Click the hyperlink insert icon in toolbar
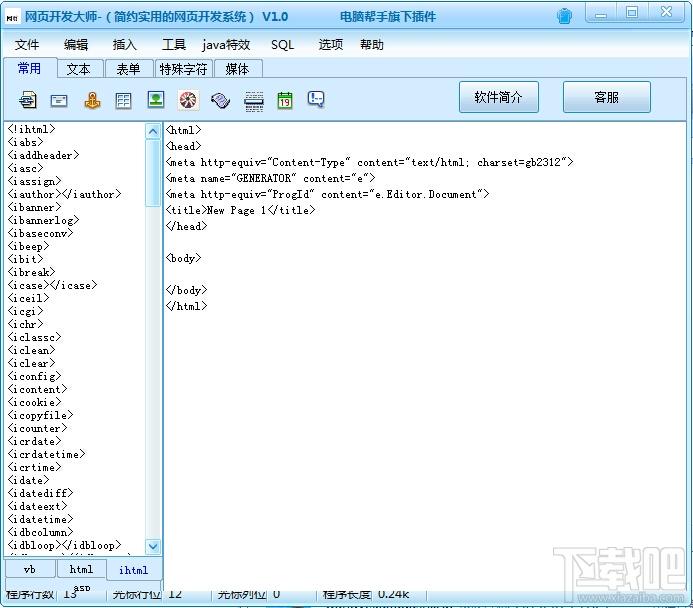Viewport: 693px width, 608px height. point(28,100)
